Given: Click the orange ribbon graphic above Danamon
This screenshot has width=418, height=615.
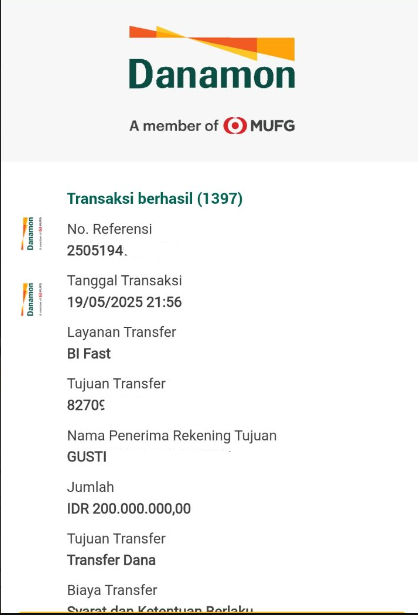Looking at the screenshot, I should (x=212, y=43).
